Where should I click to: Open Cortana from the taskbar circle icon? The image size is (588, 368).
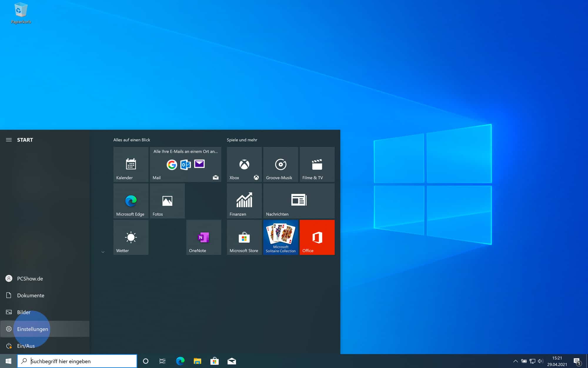tap(146, 361)
